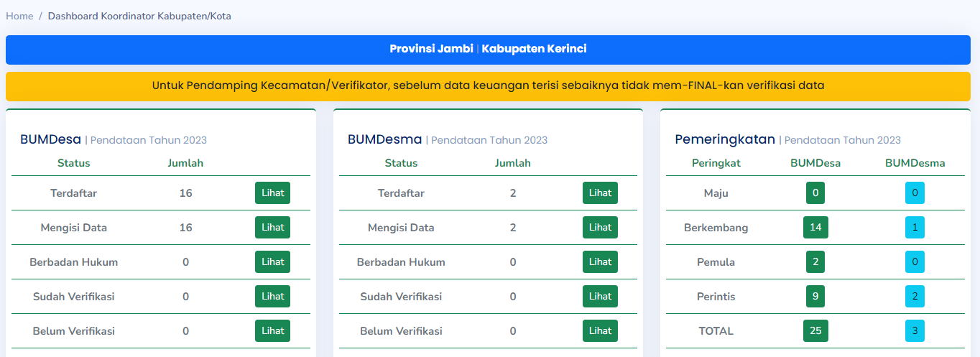Click Dashboard Koordinator Kabupaten/Kota breadcrumb
Screen dimensions: 980x357
click(139, 16)
